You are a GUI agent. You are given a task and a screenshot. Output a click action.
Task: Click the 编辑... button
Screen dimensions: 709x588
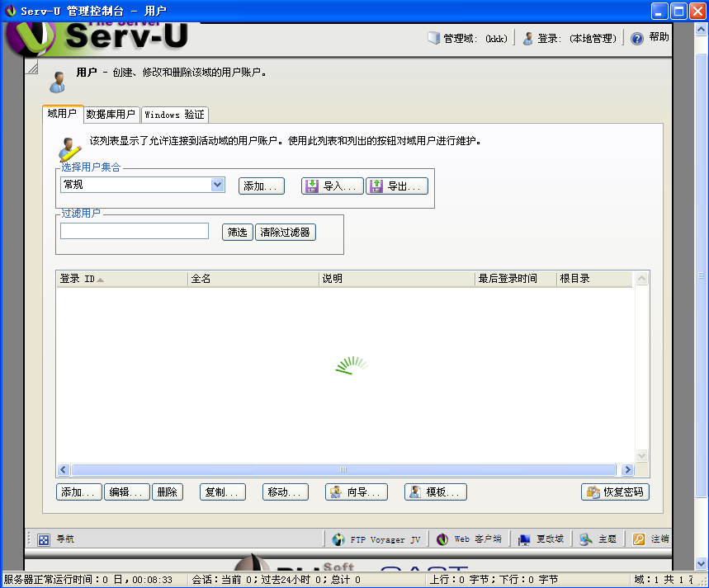click(x=126, y=492)
